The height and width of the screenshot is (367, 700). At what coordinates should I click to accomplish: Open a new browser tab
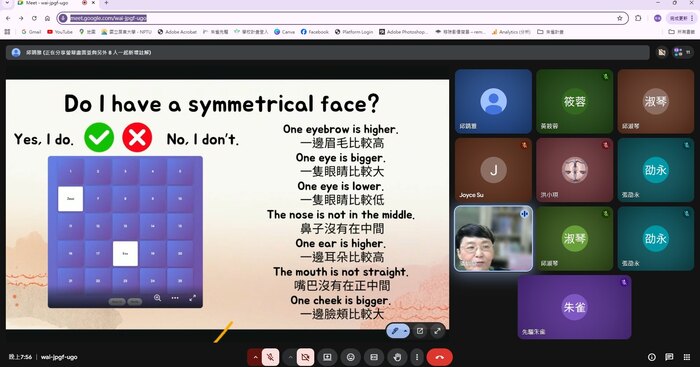tap(106, 3)
